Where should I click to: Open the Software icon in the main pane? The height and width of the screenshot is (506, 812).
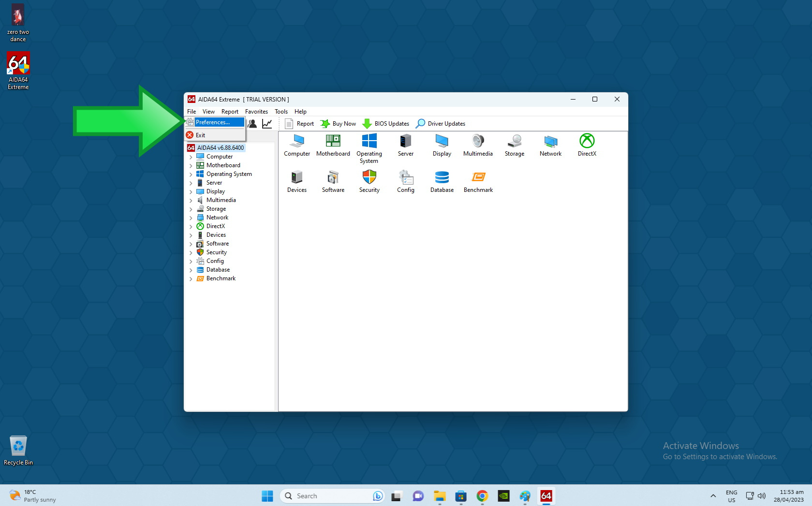pos(333,181)
